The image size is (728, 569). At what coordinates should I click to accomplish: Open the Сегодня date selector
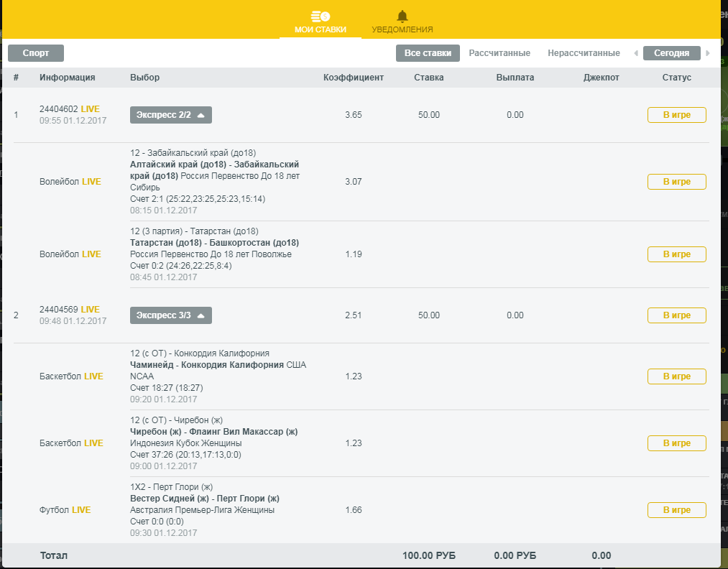(x=671, y=53)
